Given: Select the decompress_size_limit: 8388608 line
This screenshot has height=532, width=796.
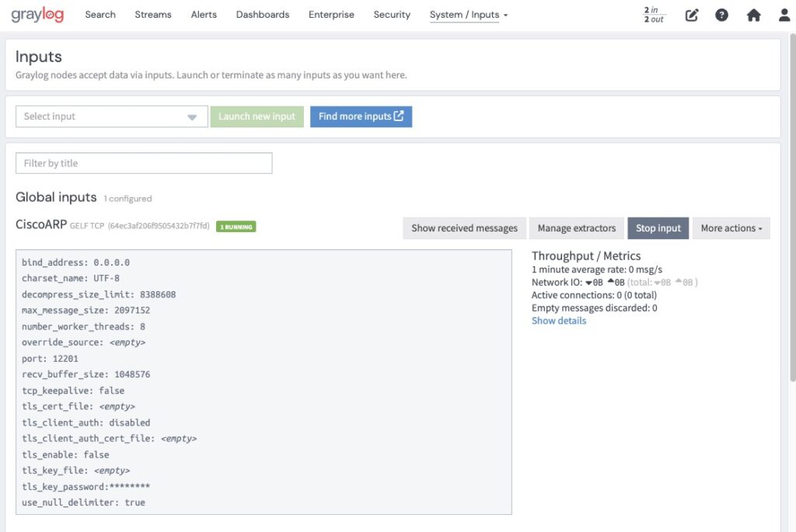Looking at the screenshot, I should coord(99,294).
